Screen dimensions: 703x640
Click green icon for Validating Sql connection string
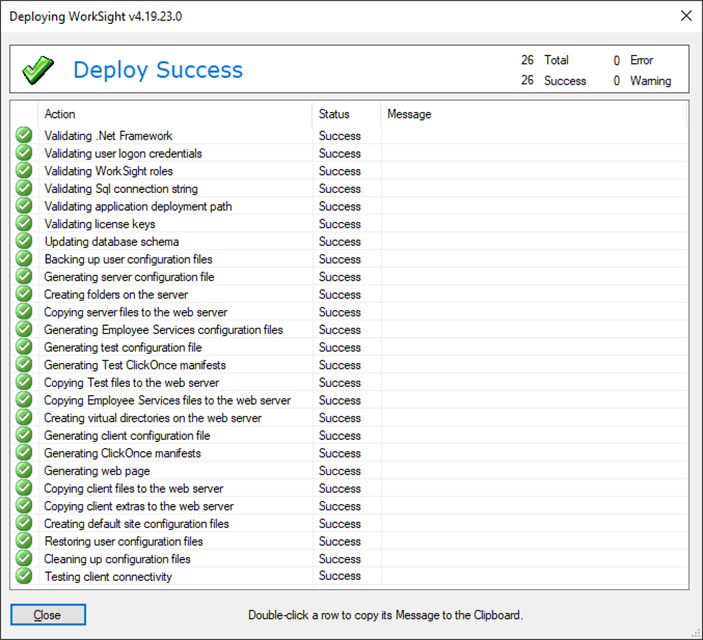coord(24,189)
